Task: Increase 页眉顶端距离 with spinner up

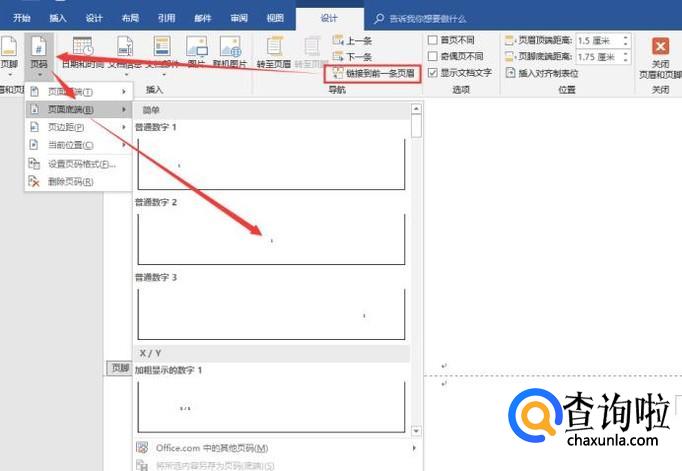Action: point(625,37)
